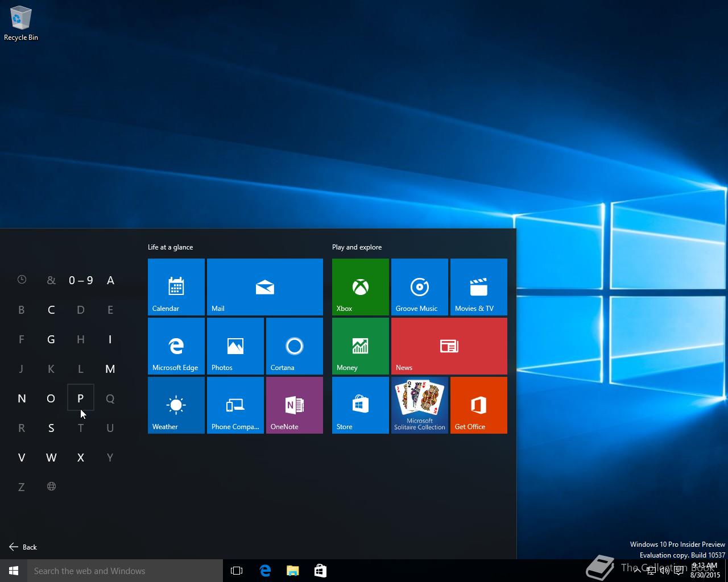Open the Recycle Bin desktop icon
This screenshot has width=728, height=582.
[20, 24]
